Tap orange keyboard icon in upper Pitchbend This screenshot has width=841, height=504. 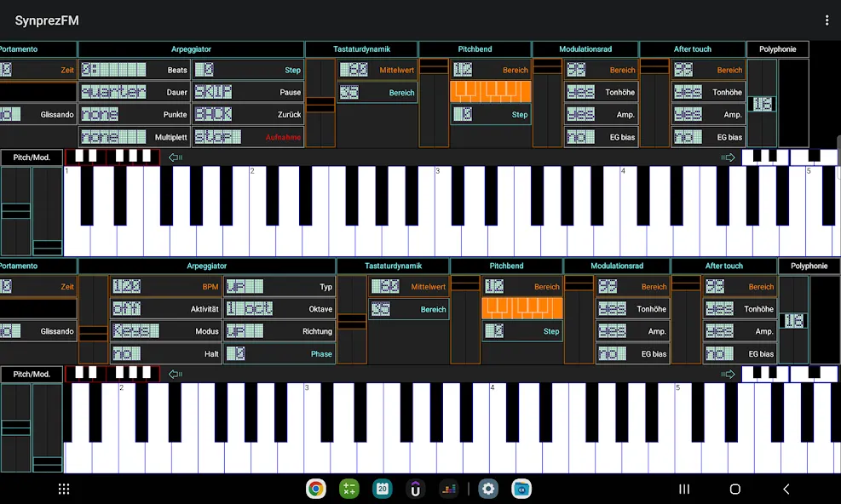tap(491, 92)
